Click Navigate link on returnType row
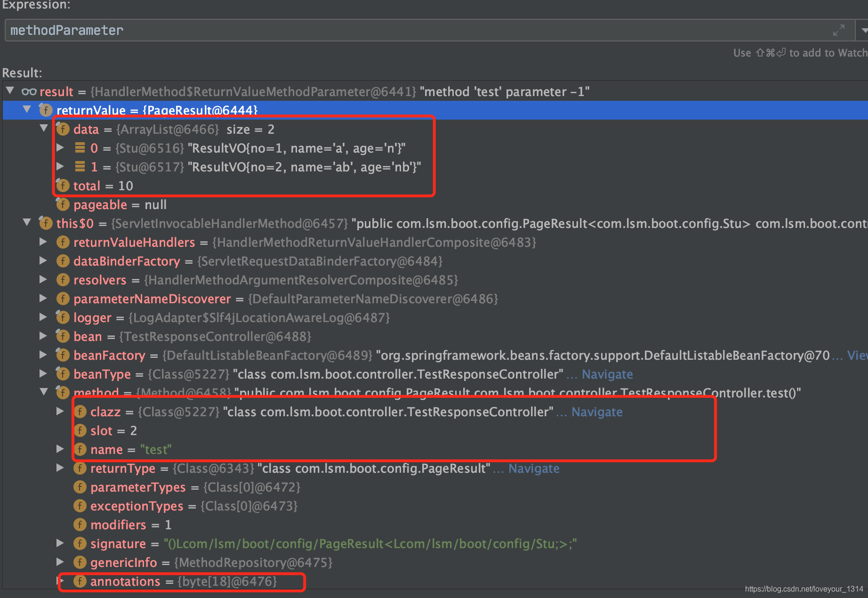 click(534, 469)
